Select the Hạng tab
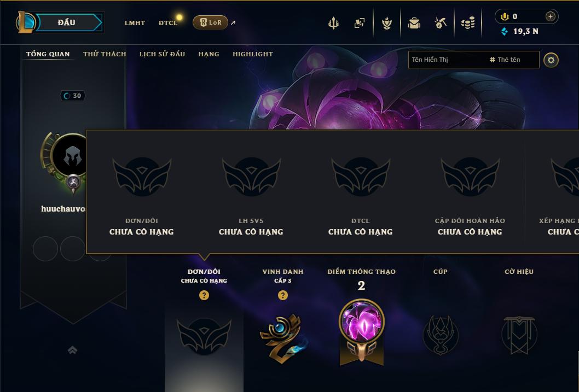This screenshot has height=392, width=579. [x=209, y=54]
